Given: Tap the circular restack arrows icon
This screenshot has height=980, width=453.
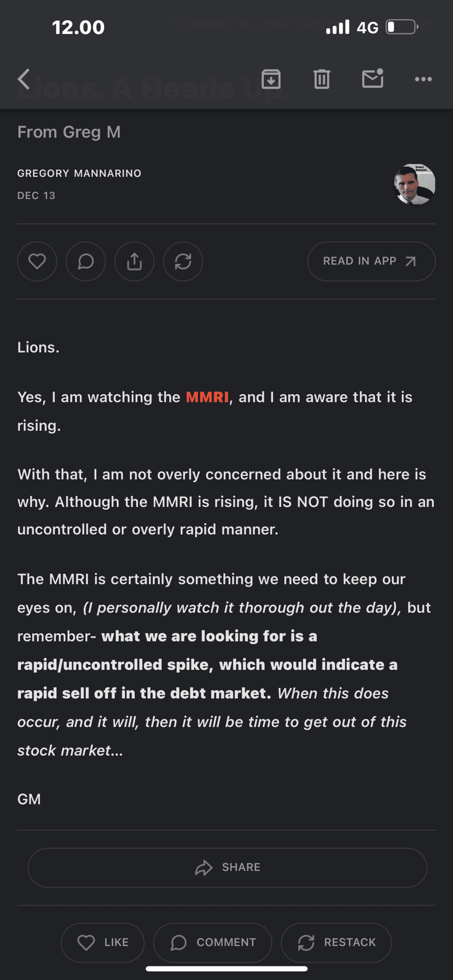Looking at the screenshot, I should 183,261.
